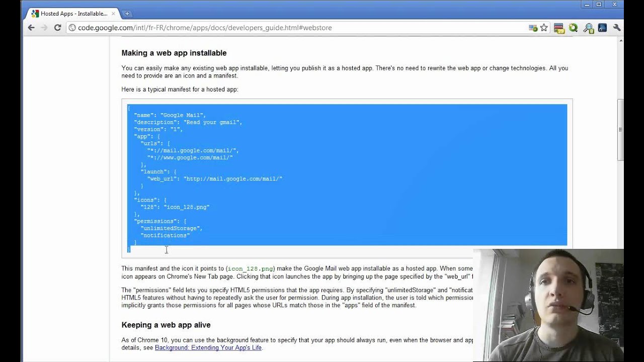Open the dark blue wireless-signal extension
This screenshot has height=362, width=644.
(x=602, y=28)
